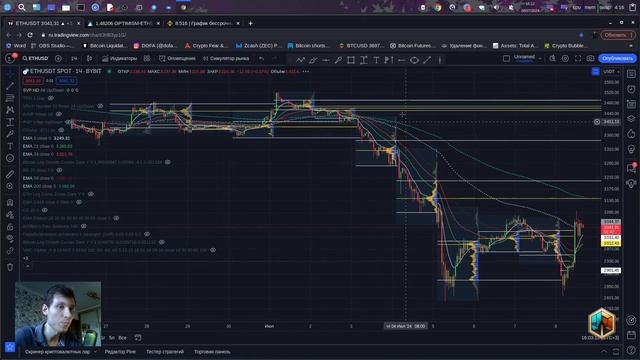This screenshot has height=360, width=640.
Task: Select the Text annotation tool in sidebar
Action: pyautogui.click(x=10, y=146)
